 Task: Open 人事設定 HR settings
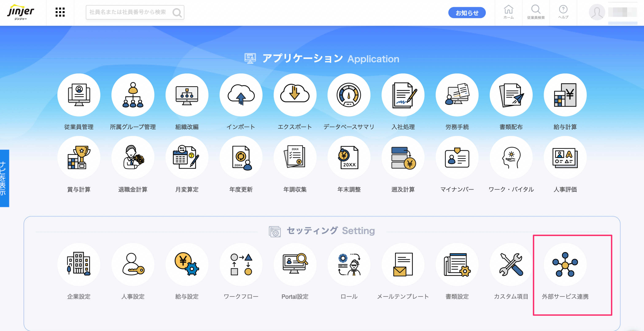point(133,265)
